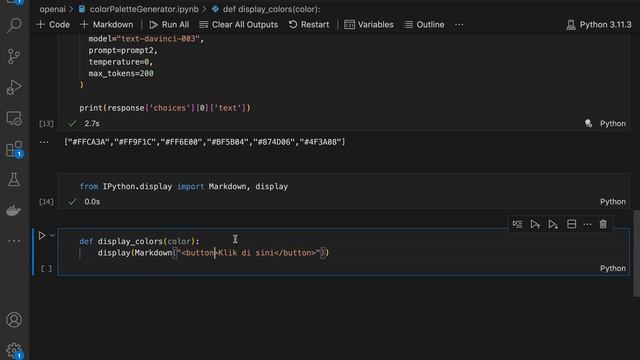
Task: Click the openai breadcrumb folder
Action: click(52, 9)
